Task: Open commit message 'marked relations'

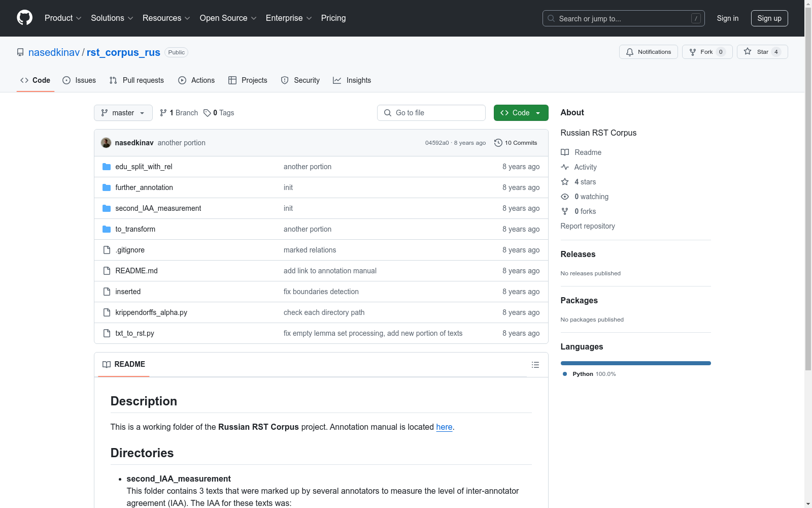Action: click(310, 250)
